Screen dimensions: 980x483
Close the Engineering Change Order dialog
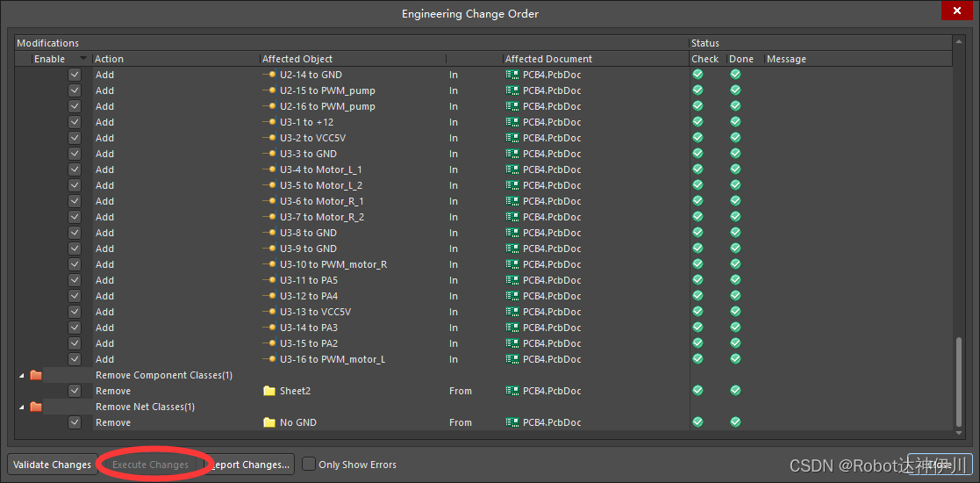(x=956, y=11)
